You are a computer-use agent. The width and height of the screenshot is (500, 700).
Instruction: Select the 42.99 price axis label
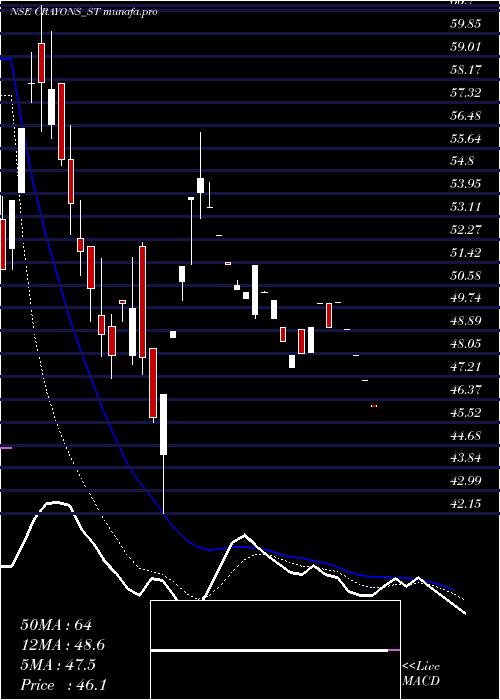[x=466, y=481]
